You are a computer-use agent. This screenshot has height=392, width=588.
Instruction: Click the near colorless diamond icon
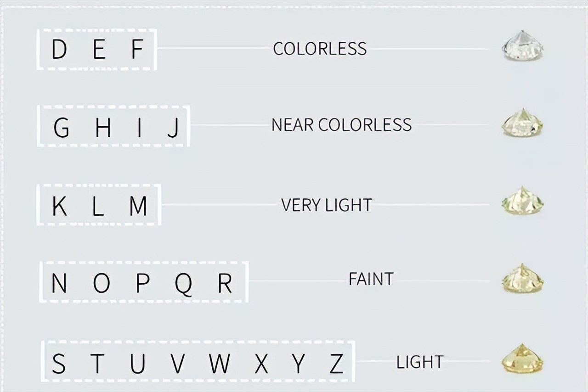point(522,123)
